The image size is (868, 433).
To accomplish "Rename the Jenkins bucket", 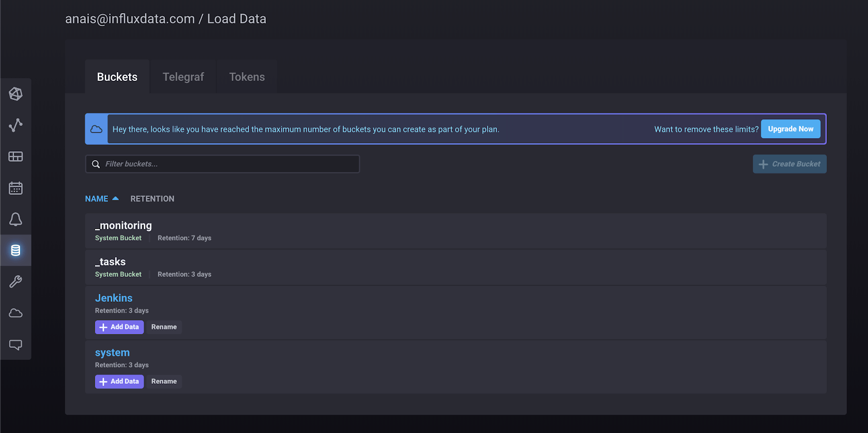I will 164,327.
